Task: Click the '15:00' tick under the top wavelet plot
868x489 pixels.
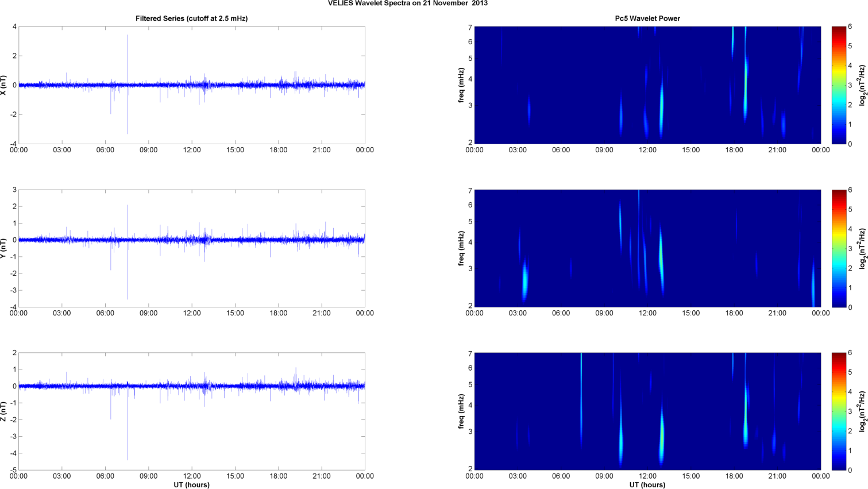Action: point(691,150)
